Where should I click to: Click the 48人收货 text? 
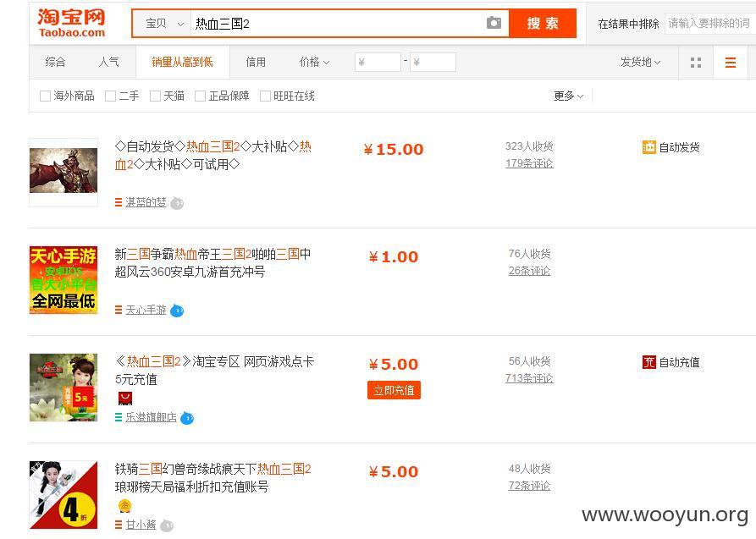pos(529,469)
